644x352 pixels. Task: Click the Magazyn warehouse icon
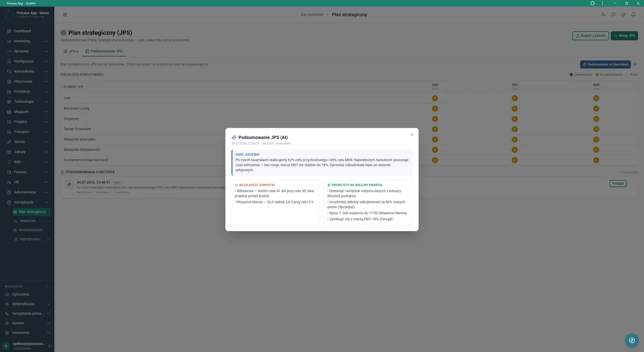[x=9, y=112]
